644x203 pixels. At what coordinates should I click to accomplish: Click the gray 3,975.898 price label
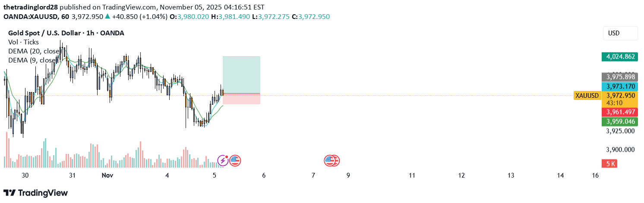pyautogui.click(x=620, y=77)
